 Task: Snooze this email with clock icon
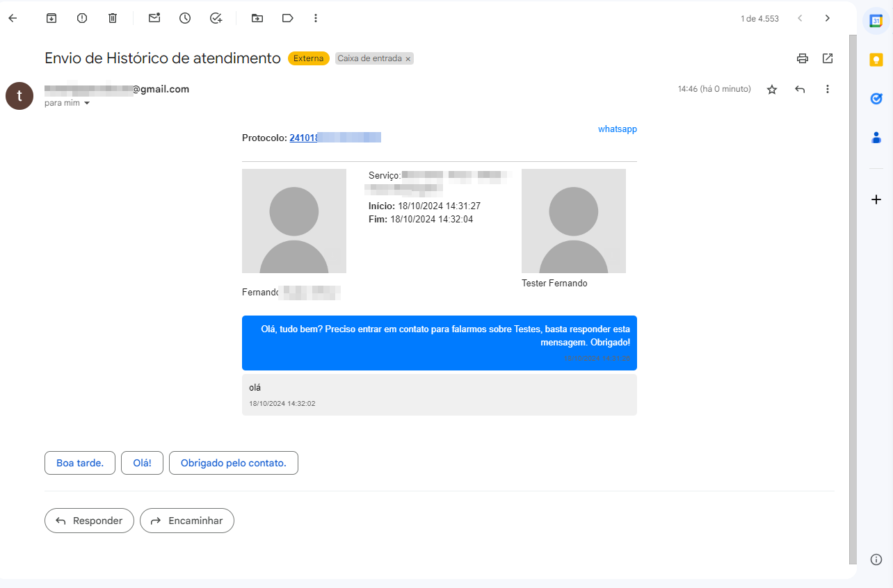(185, 18)
